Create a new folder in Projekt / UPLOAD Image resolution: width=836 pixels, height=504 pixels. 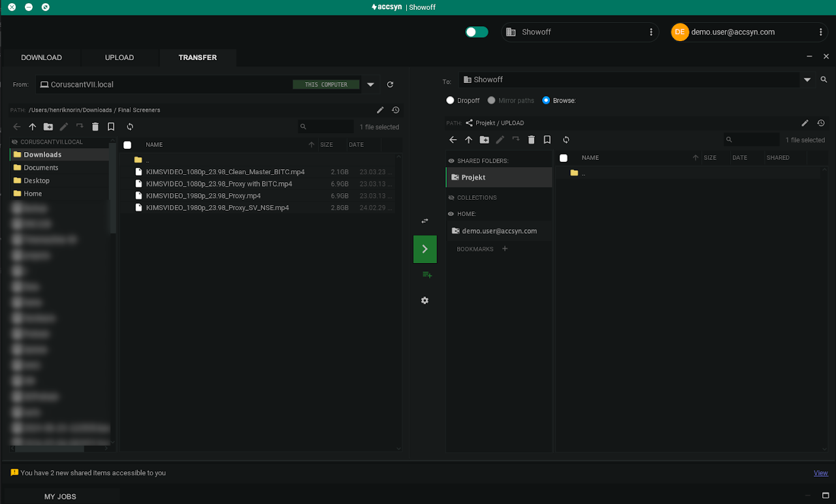(484, 140)
